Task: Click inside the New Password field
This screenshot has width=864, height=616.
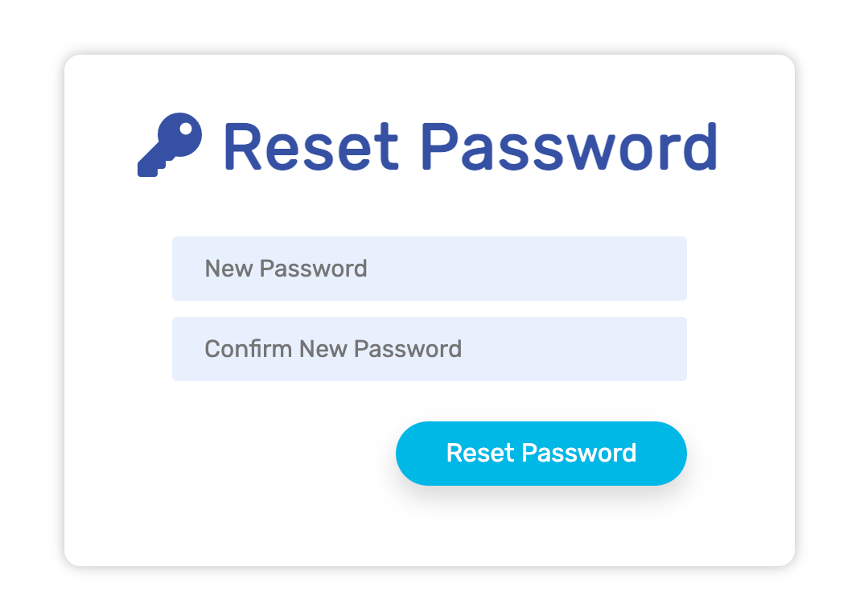Action: pos(429,269)
